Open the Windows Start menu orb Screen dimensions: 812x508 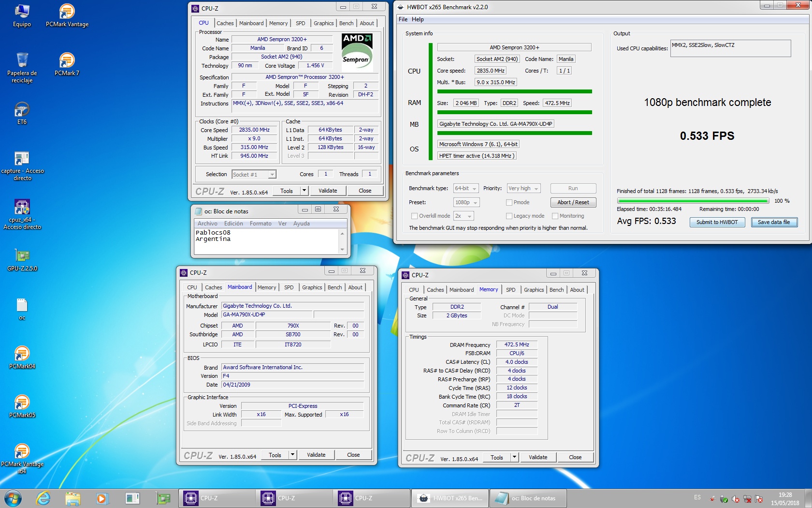click(x=13, y=498)
